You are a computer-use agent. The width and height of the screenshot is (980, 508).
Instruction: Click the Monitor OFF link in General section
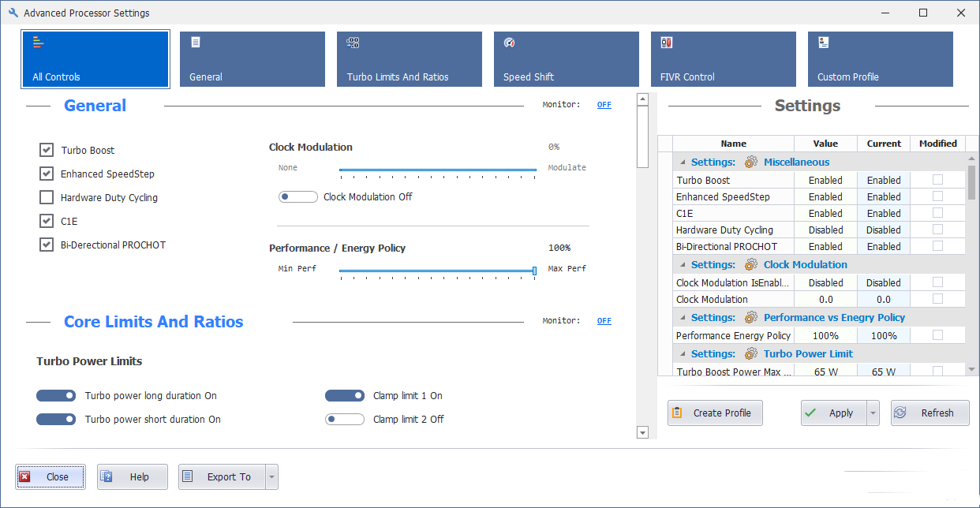coord(604,103)
